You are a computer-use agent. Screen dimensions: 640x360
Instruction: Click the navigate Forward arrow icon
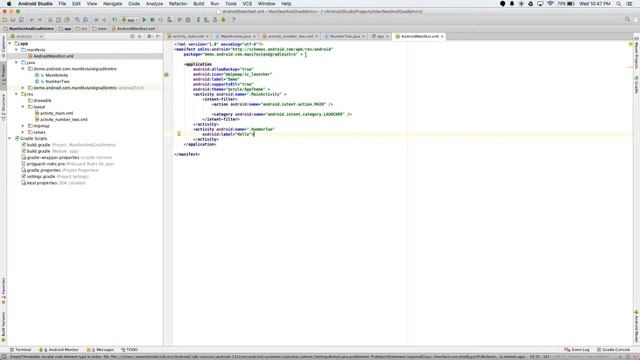[104, 20]
